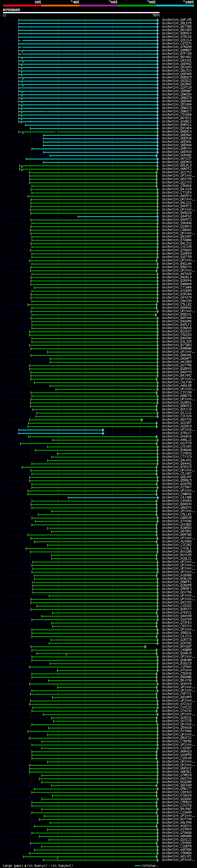
Task: Select the UniRef100_A3TNY9 label
Action: coord(177,829)
